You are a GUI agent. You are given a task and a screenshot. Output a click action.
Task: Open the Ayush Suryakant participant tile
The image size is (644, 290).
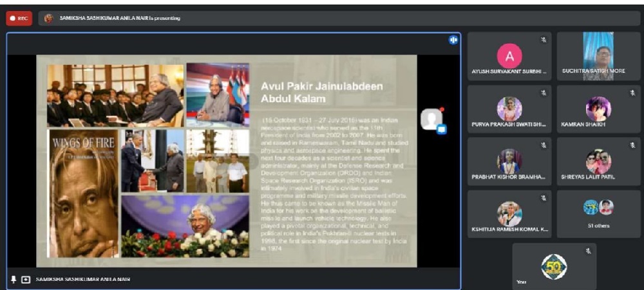(x=509, y=57)
